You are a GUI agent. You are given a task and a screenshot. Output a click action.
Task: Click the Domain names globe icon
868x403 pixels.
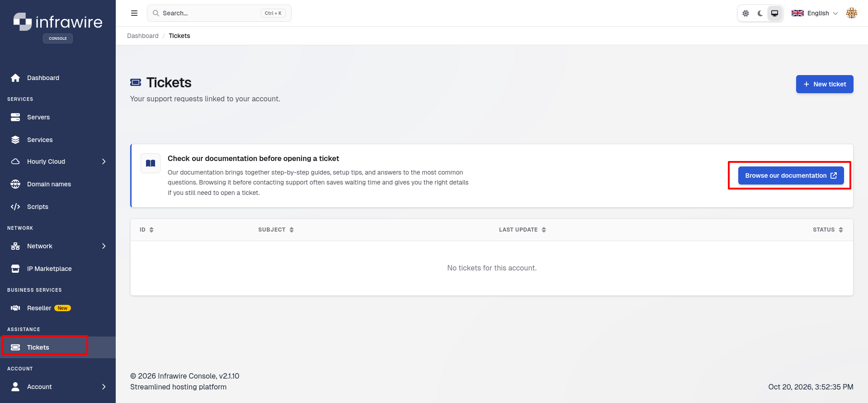pos(15,184)
